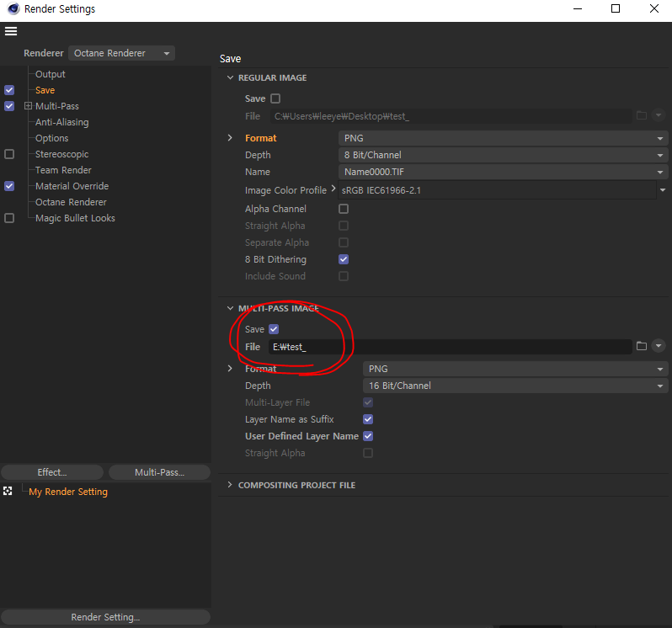This screenshot has height=628, width=672.
Task: Toggle the Multi-Pass checkbox in left tree
Action: (x=9, y=106)
